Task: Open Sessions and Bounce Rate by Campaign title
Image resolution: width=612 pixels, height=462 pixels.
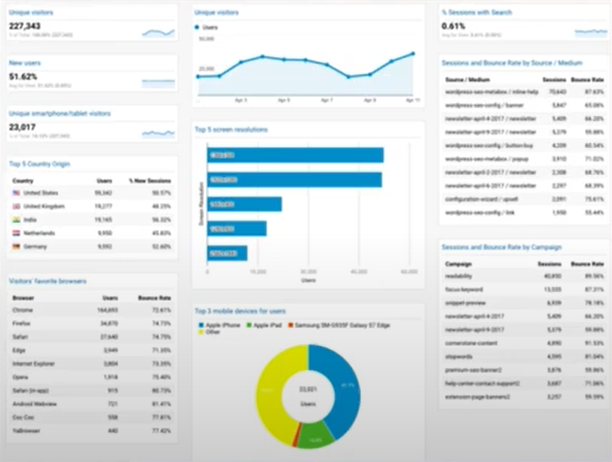Action: coord(502,247)
